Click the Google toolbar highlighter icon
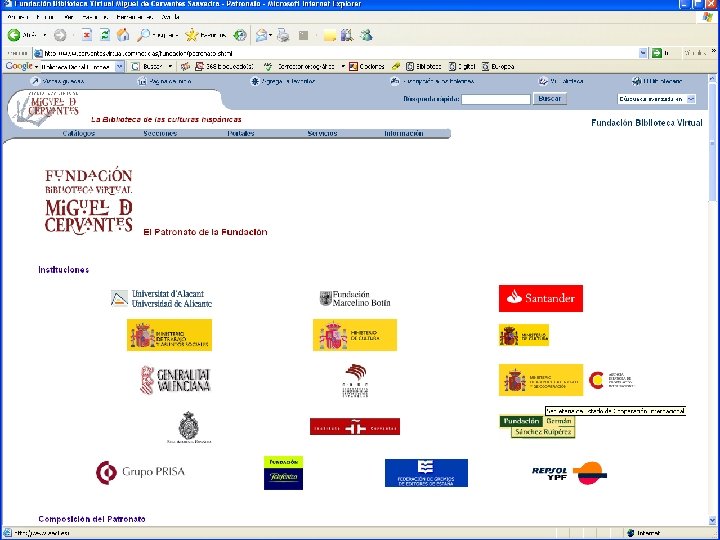 pyautogui.click(x=395, y=67)
